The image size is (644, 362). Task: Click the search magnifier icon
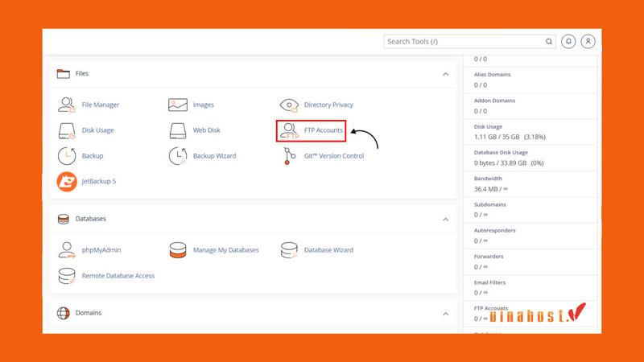click(549, 42)
